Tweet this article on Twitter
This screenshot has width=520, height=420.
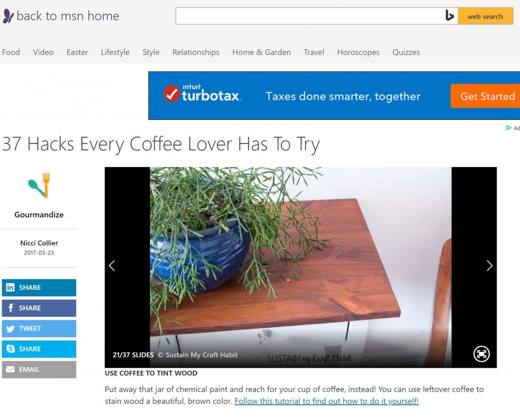coord(39,329)
